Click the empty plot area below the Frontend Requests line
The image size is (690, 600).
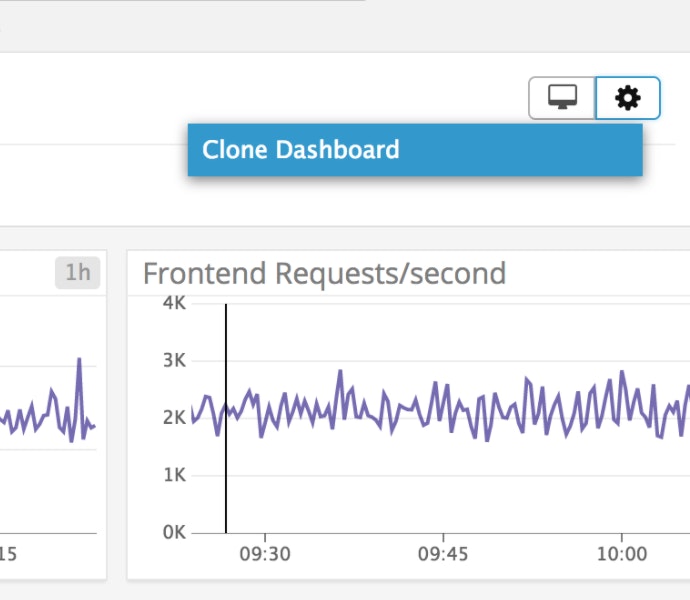pos(440,490)
